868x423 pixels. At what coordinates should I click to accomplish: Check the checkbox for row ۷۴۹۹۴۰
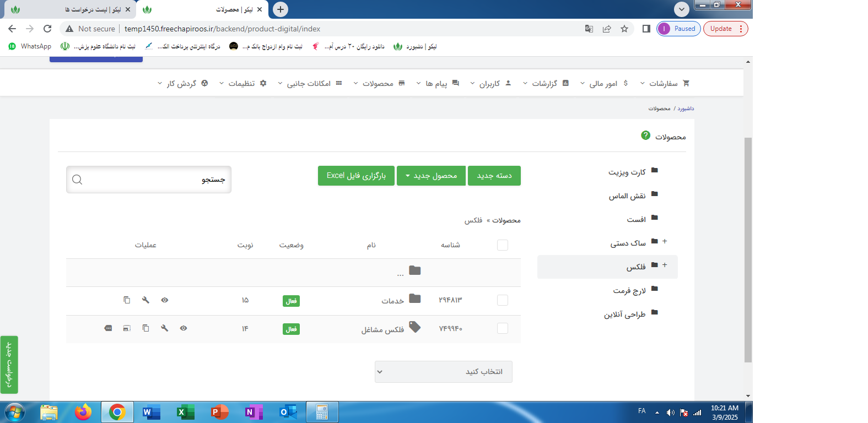[x=503, y=328]
